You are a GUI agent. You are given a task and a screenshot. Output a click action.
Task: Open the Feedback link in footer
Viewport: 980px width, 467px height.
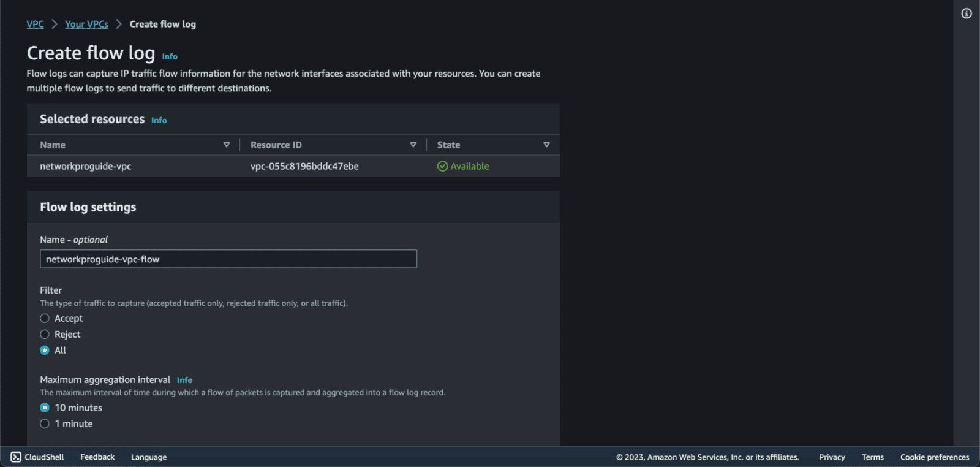pyautogui.click(x=97, y=457)
